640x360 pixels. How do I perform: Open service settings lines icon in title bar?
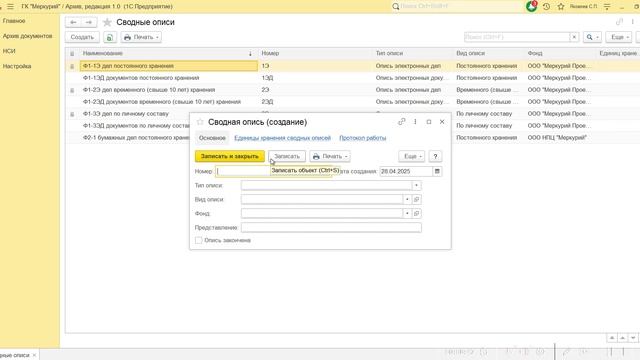point(607,7)
